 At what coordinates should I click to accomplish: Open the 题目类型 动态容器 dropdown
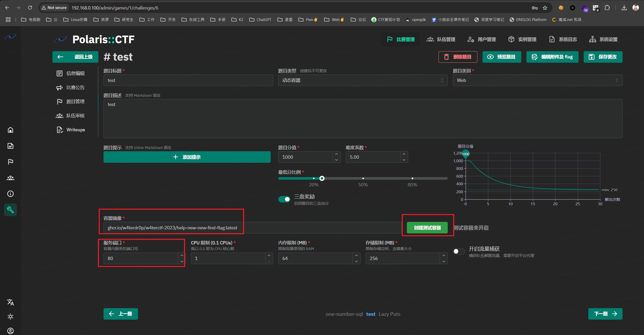tap(363, 80)
